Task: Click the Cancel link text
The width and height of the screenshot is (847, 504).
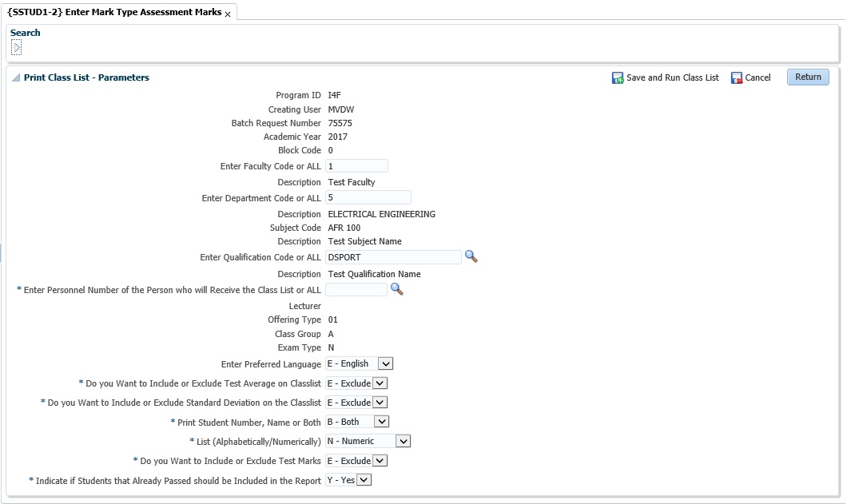Action: pyautogui.click(x=758, y=78)
